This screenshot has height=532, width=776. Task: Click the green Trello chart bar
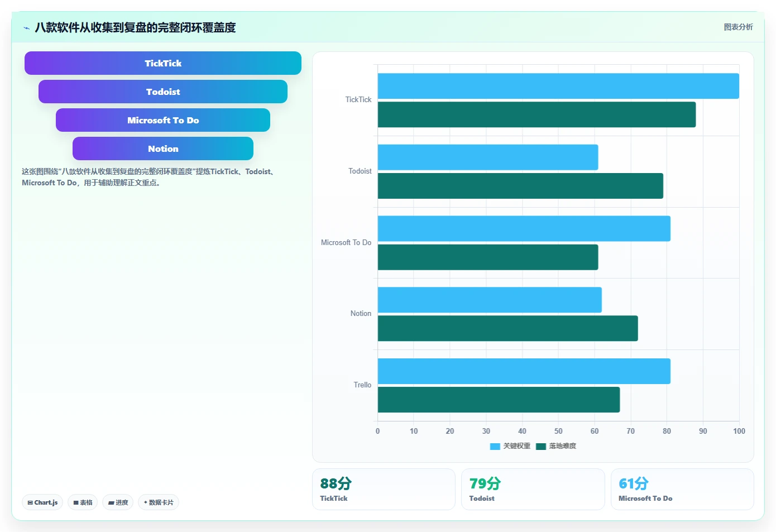click(499, 400)
